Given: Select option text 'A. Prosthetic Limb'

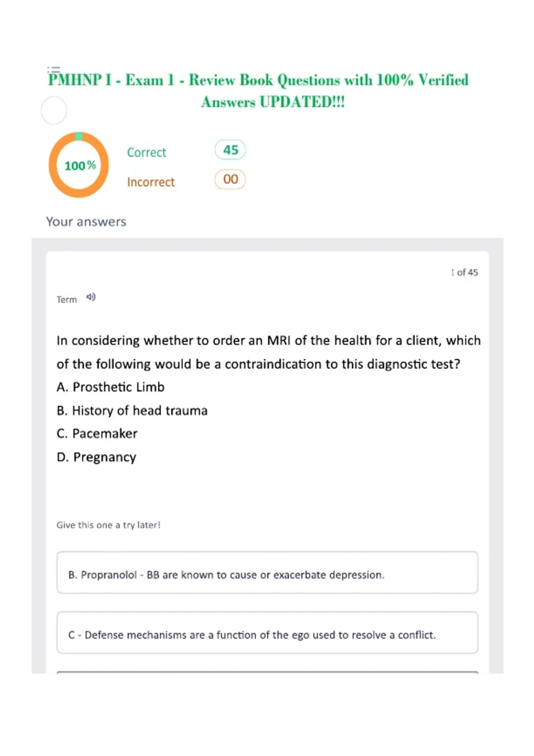Looking at the screenshot, I should pyautogui.click(x=110, y=387).
